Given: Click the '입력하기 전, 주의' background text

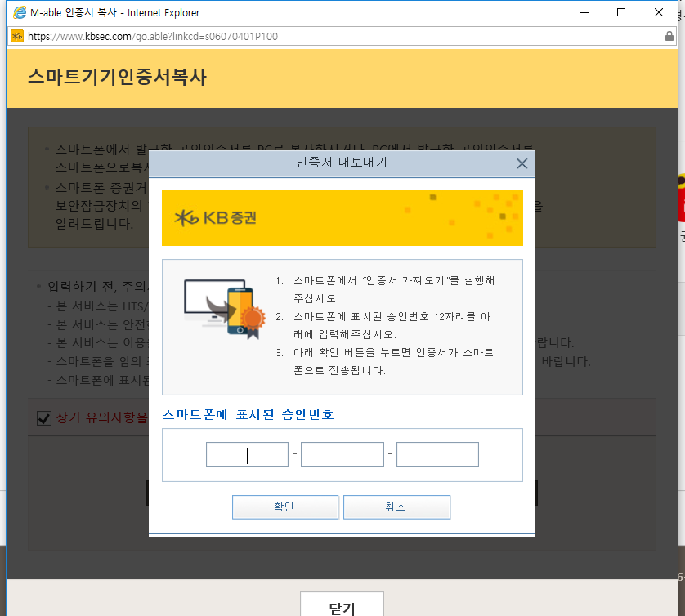Looking at the screenshot, I should pos(96,287).
